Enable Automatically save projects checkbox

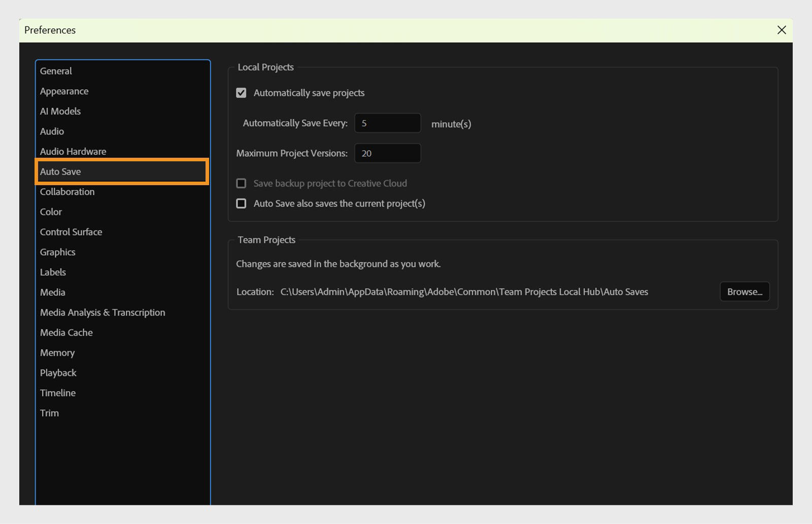pos(242,93)
